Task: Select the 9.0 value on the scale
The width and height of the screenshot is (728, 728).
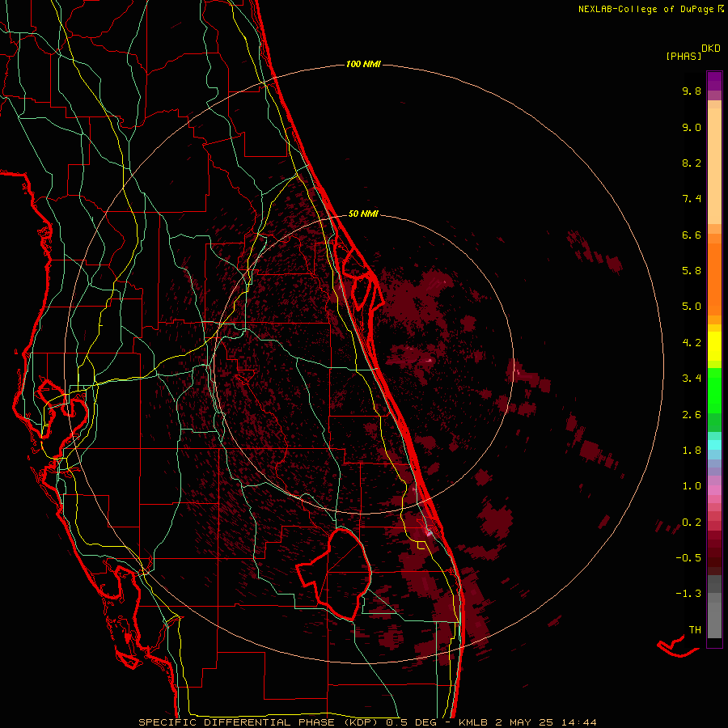Action: coord(692,127)
